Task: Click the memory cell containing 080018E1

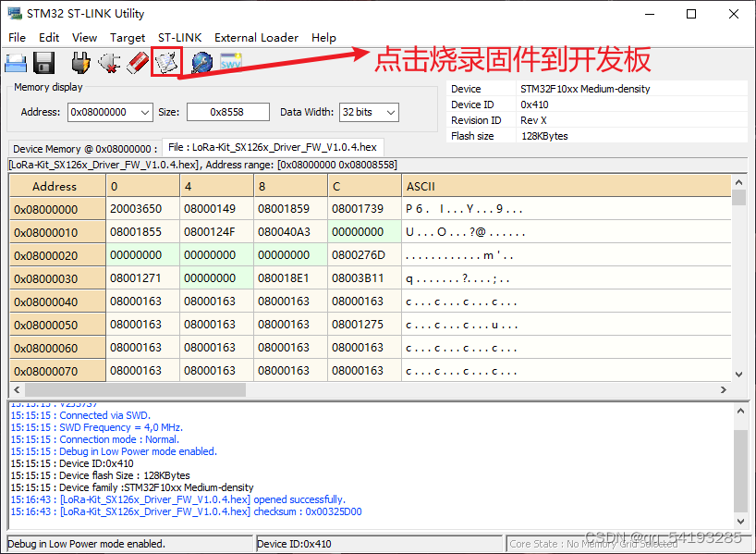Action: [x=290, y=278]
